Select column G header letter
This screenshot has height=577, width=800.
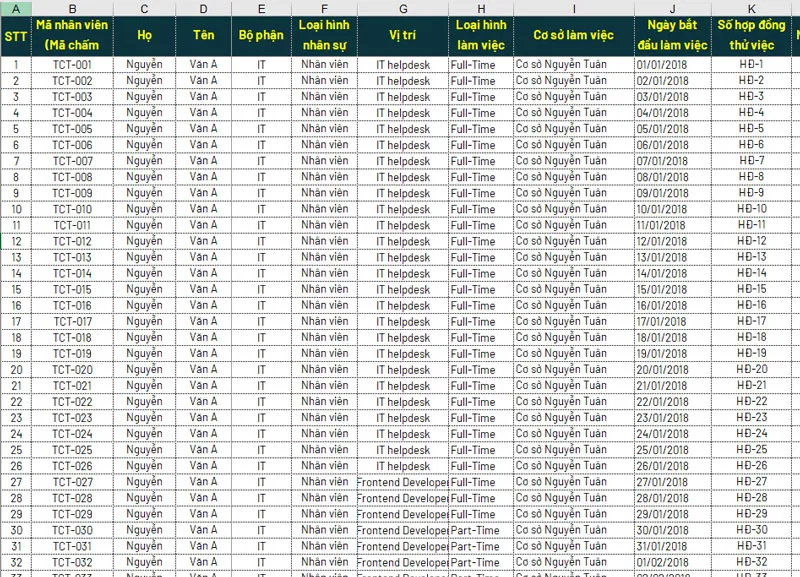point(402,8)
